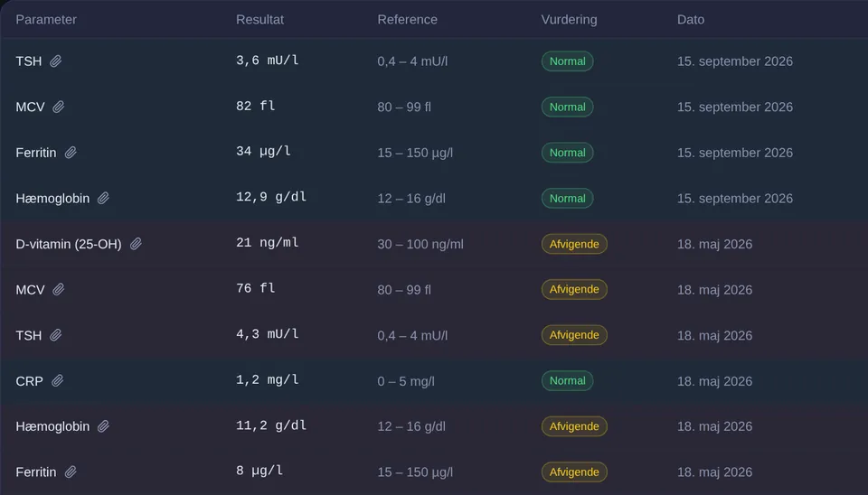Select the CRP parameter name

click(x=29, y=381)
